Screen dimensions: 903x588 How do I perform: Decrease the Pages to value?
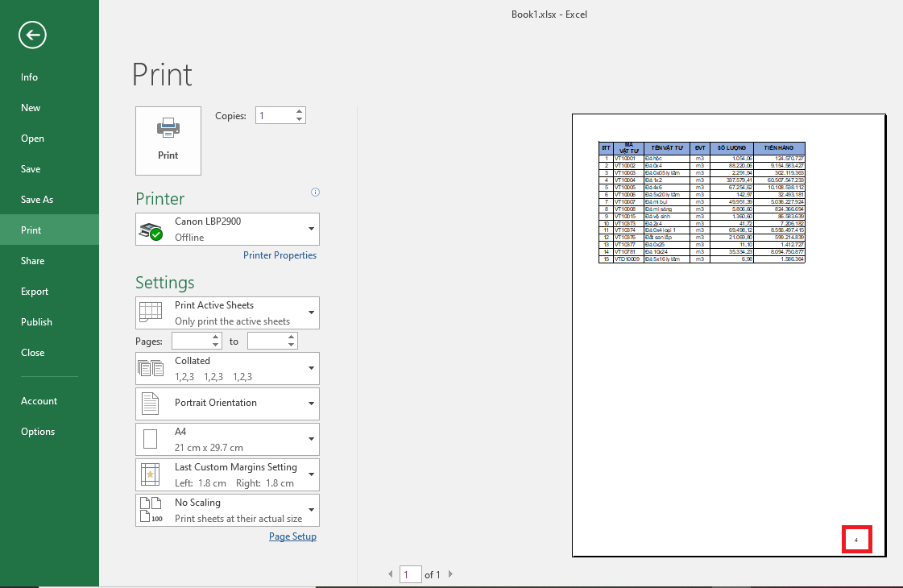[292, 345]
